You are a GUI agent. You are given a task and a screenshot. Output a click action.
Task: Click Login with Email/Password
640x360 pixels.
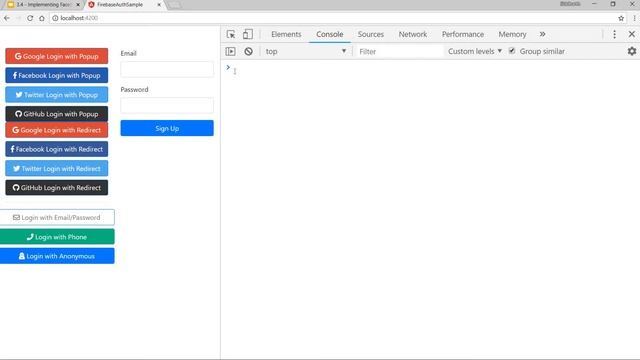(x=57, y=218)
